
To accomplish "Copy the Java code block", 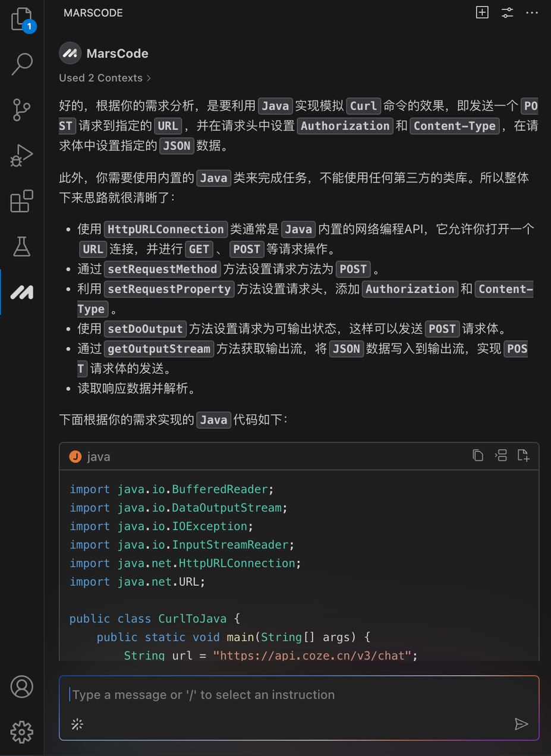I will click(478, 455).
